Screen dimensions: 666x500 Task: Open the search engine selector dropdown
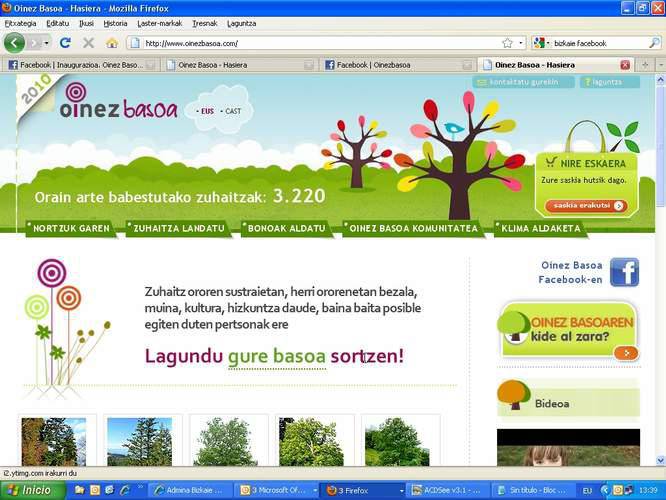(542, 43)
